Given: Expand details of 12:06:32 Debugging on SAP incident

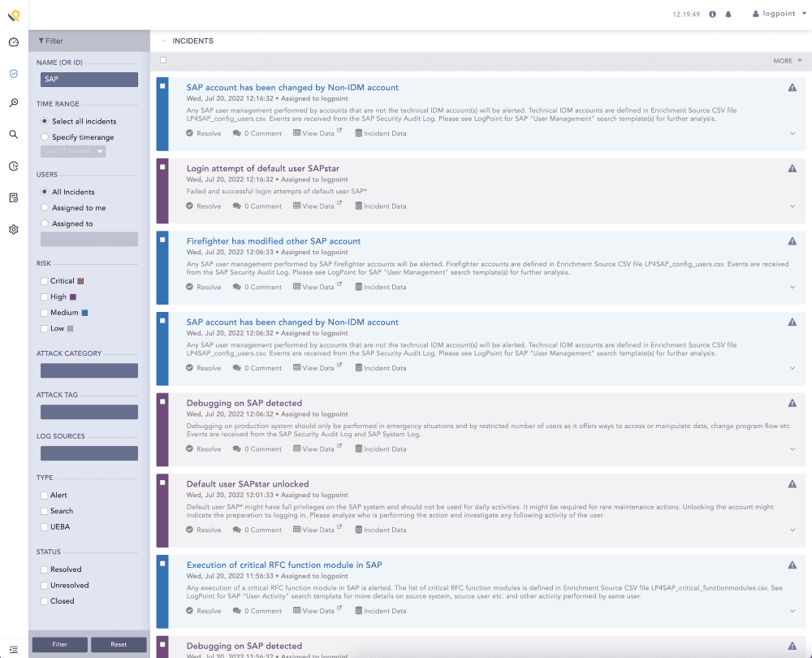Looking at the screenshot, I should click(793, 449).
